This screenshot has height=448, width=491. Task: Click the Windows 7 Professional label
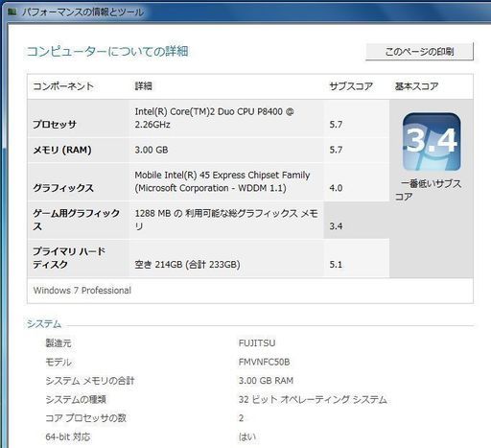[82, 291]
